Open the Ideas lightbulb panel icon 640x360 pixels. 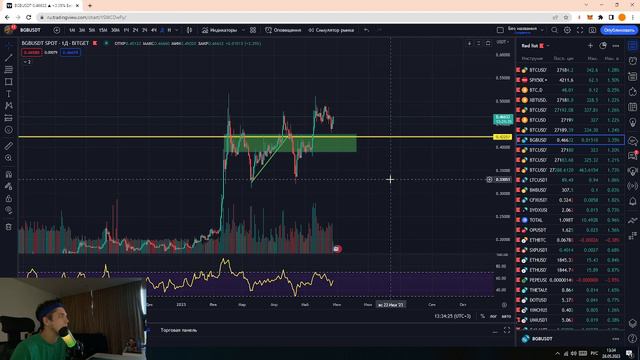pos(632,122)
